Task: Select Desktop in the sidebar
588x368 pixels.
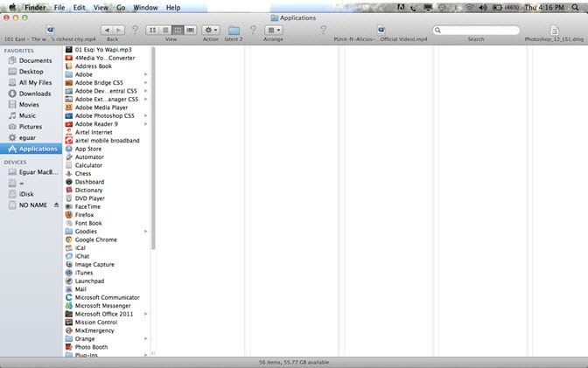Action: [31, 71]
